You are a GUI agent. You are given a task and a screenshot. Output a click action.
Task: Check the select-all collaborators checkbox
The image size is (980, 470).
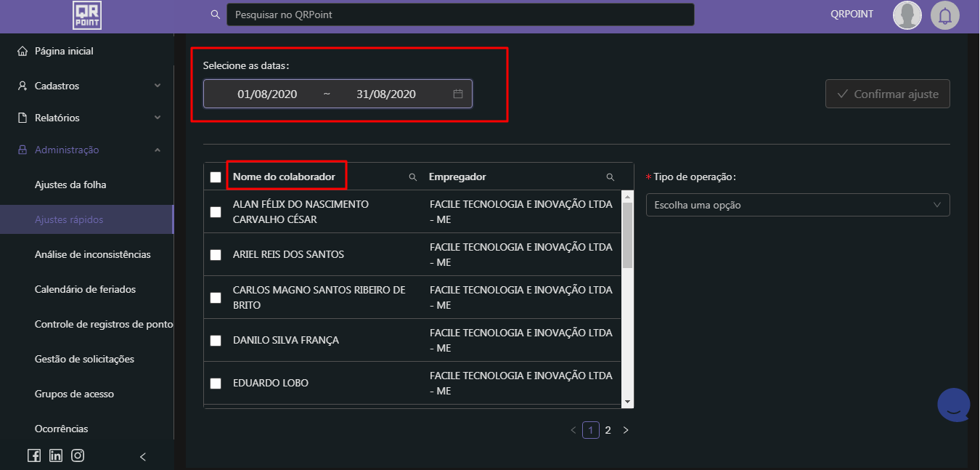pos(216,177)
